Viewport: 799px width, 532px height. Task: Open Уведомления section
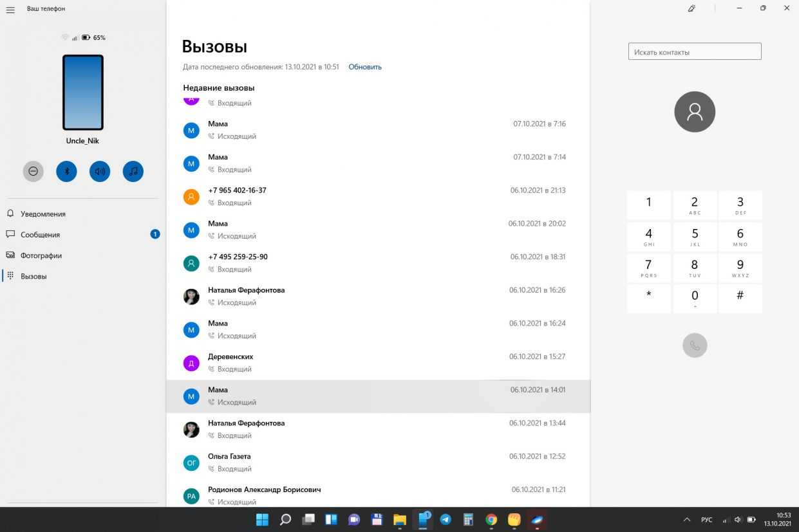(x=42, y=214)
